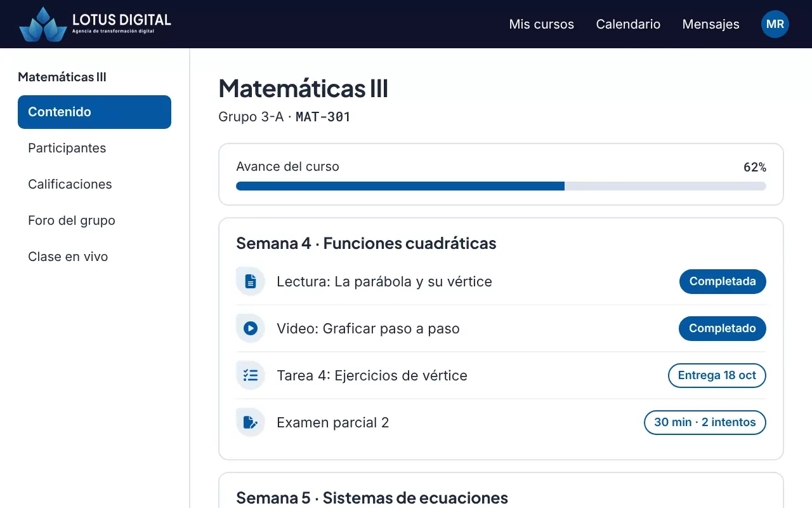
Task: Open Foro del grupo in the sidebar
Action: tap(95, 220)
